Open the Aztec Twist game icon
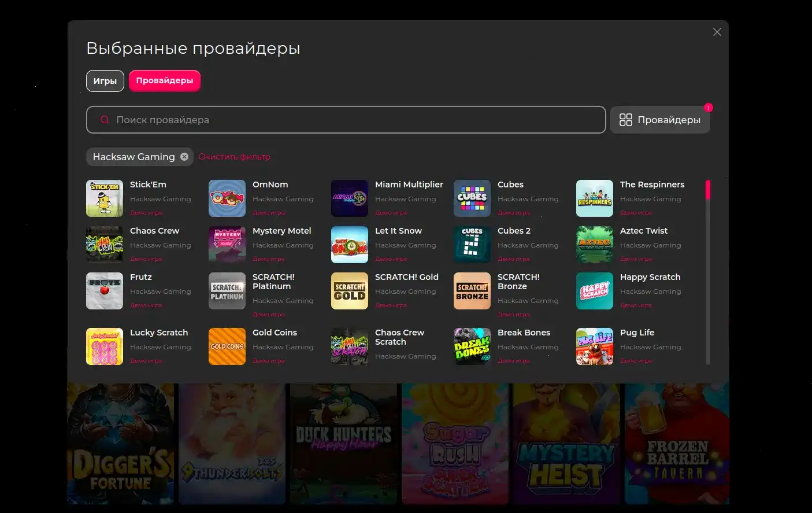Viewport: 812px width, 513px height. pyautogui.click(x=594, y=245)
